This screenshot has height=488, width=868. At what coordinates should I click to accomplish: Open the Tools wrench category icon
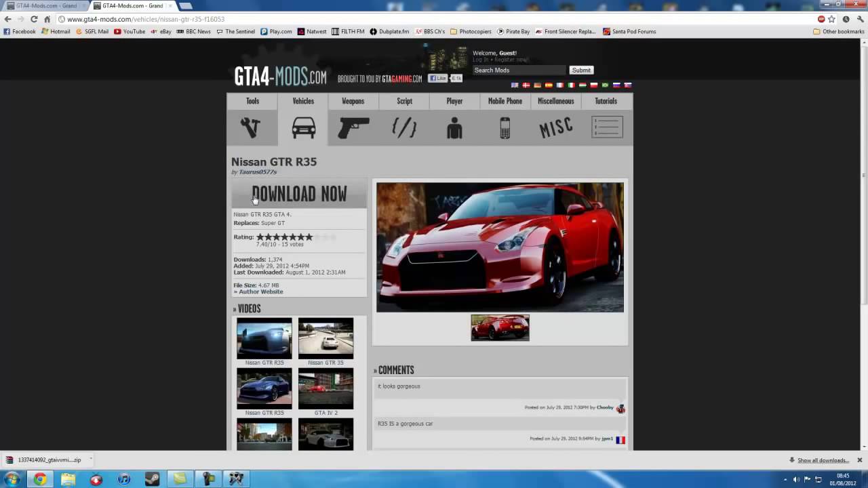(x=250, y=127)
